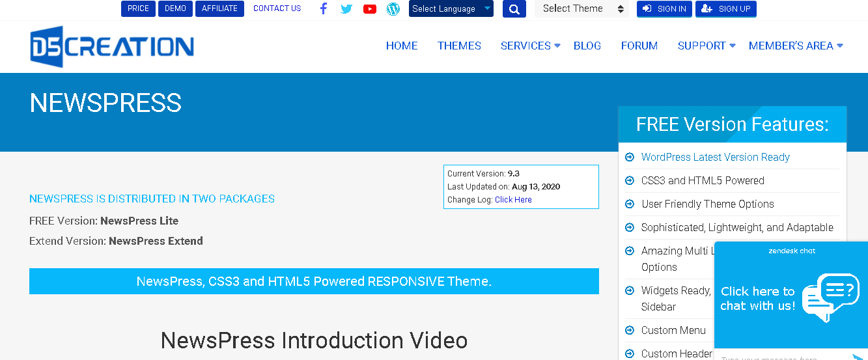
Task: Open the WordPress logo icon
Action: click(393, 9)
